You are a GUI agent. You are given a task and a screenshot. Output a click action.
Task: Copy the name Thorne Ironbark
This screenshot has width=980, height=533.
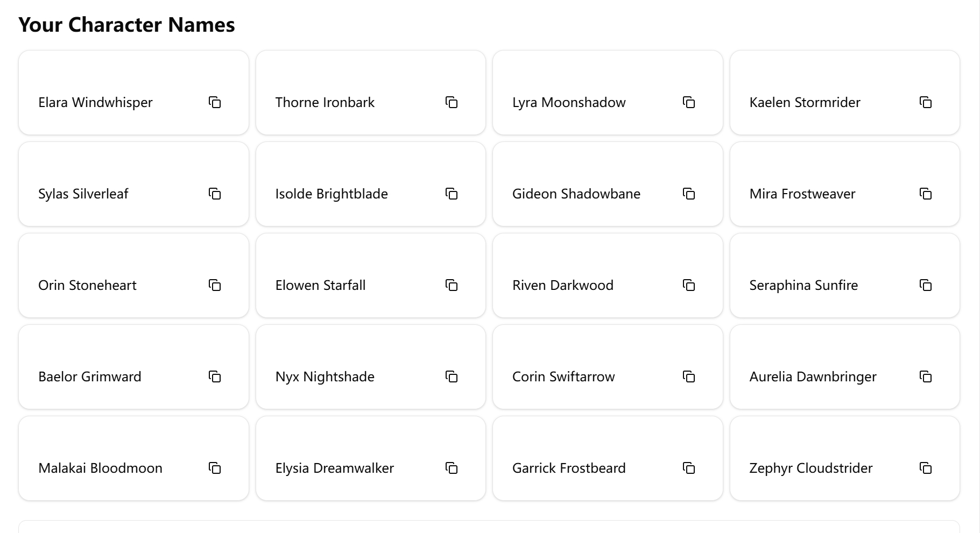pyautogui.click(x=452, y=102)
